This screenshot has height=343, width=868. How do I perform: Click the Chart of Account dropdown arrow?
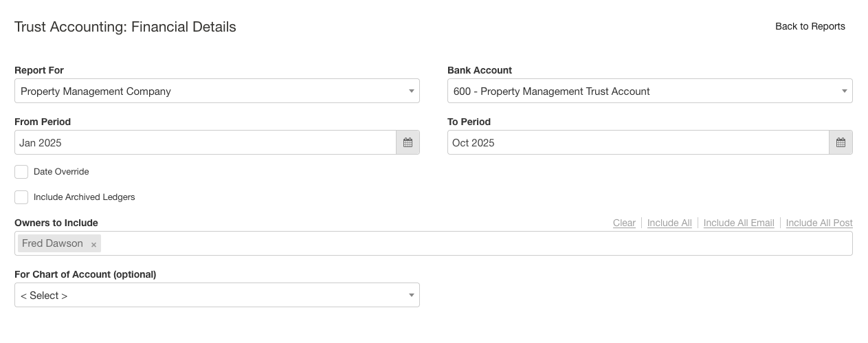411,295
